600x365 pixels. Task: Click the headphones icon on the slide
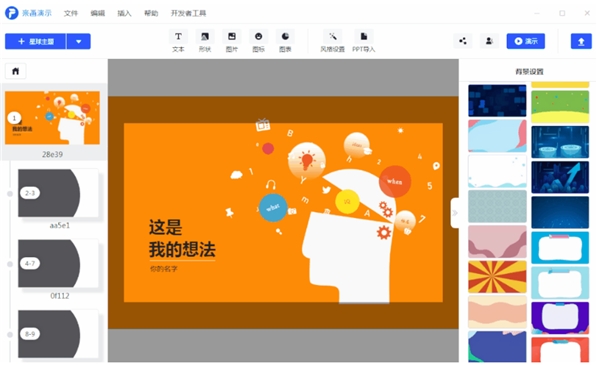pos(271,185)
